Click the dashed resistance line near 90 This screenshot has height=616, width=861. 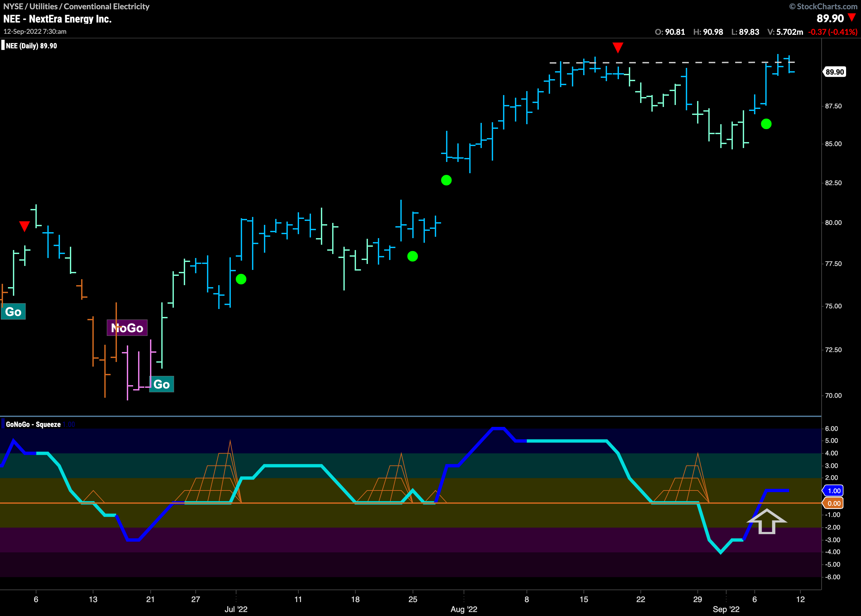pyautogui.click(x=672, y=62)
